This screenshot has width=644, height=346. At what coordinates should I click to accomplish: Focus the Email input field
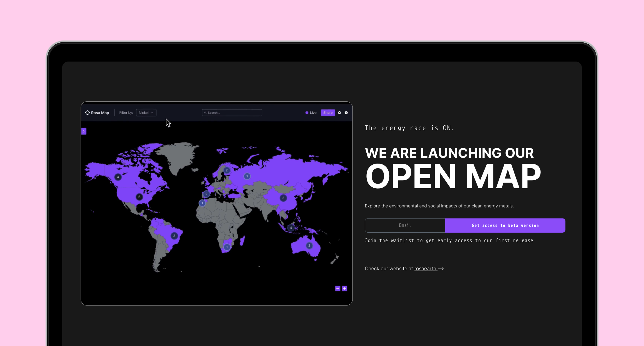coord(405,225)
